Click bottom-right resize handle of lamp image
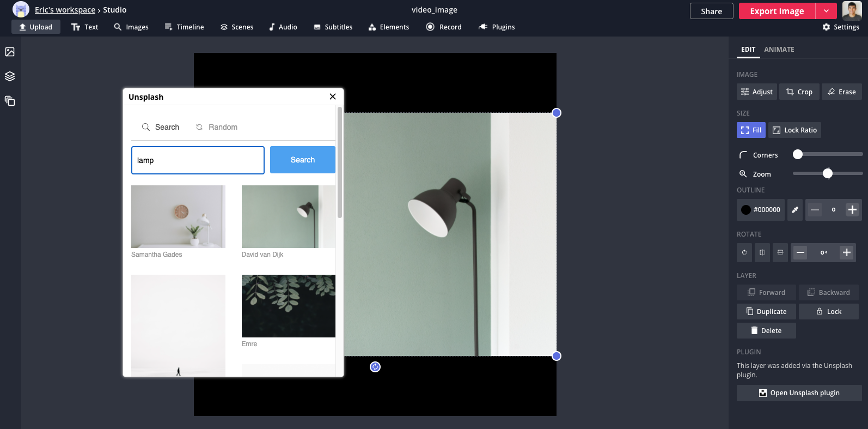 tap(557, 356)
